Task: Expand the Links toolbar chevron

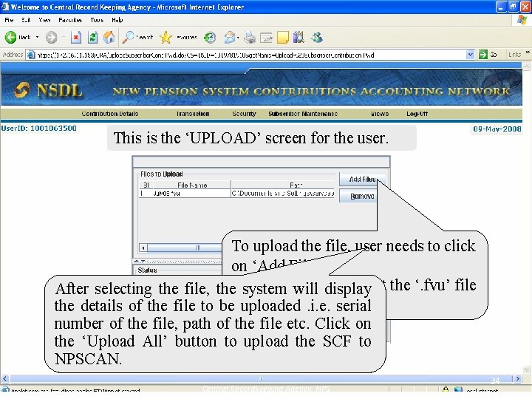Action: [528, 53]
